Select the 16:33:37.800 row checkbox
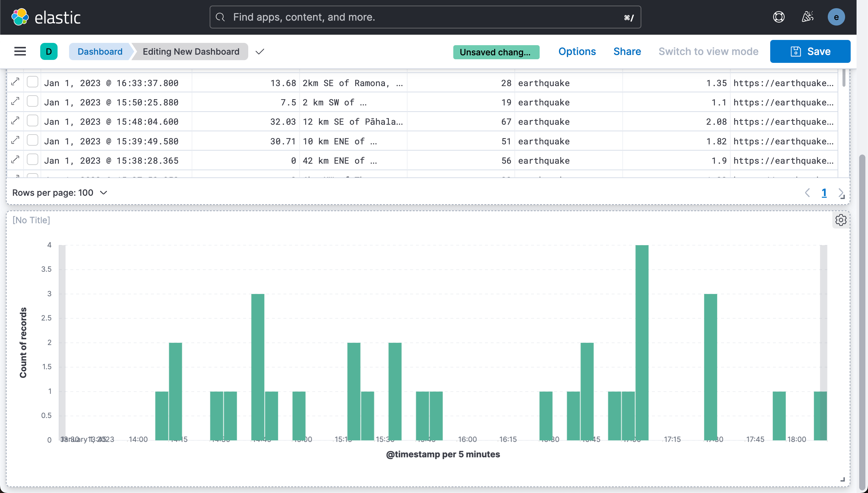 click(32, 82)
